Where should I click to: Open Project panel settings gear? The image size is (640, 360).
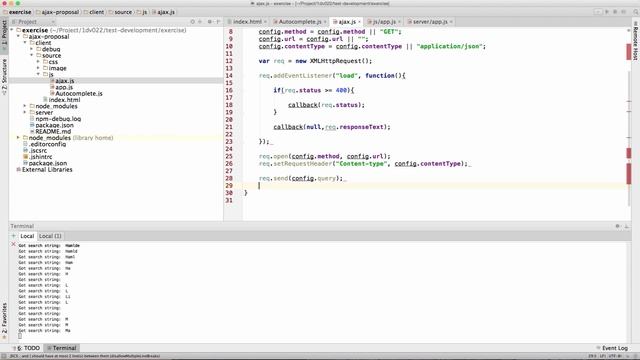tap(209, 22)
